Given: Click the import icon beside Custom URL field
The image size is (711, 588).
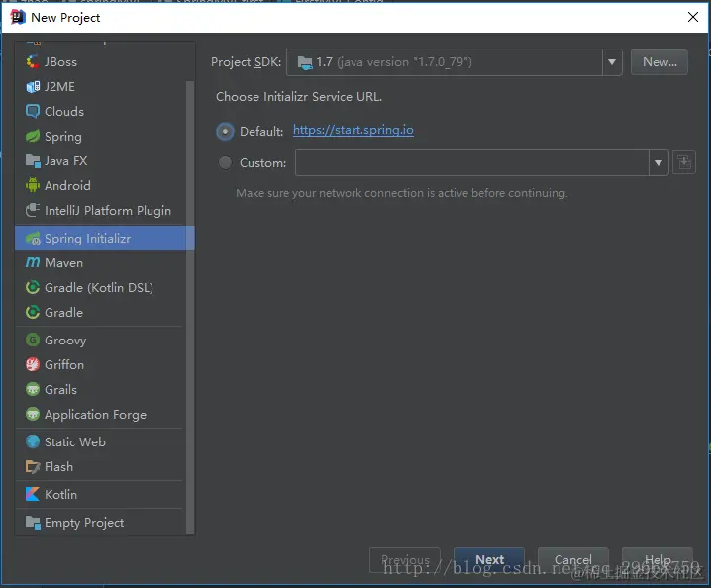Looking at the screenshot, I should click(x=684, y=162).
